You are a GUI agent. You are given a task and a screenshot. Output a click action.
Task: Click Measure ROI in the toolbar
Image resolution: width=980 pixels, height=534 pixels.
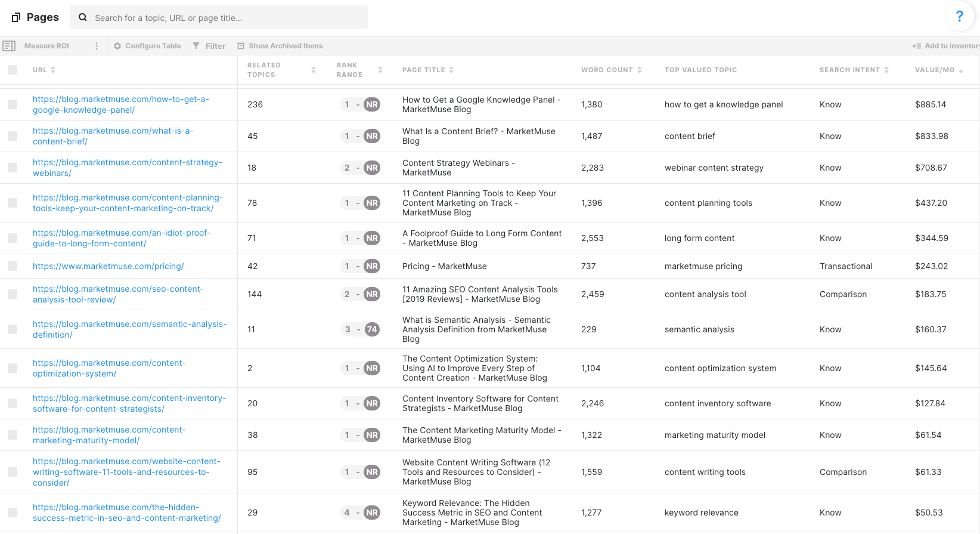click(46, 46)
